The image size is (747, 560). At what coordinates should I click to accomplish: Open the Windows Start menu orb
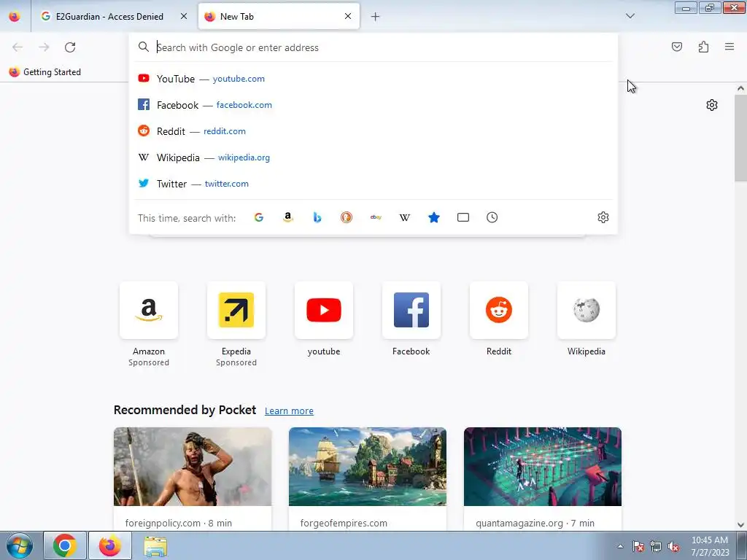click(x=19, y=545)
